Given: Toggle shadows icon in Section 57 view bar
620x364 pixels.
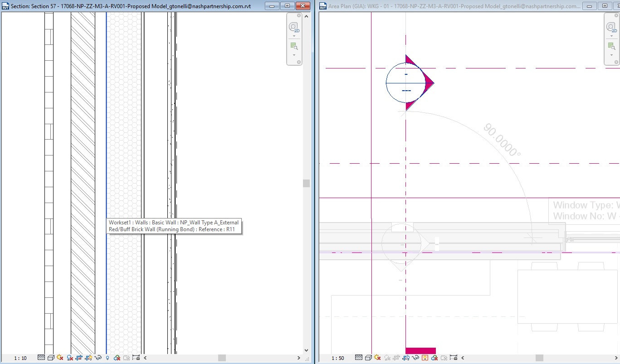Looking at the screenshot, I should [x=70, y=358].
